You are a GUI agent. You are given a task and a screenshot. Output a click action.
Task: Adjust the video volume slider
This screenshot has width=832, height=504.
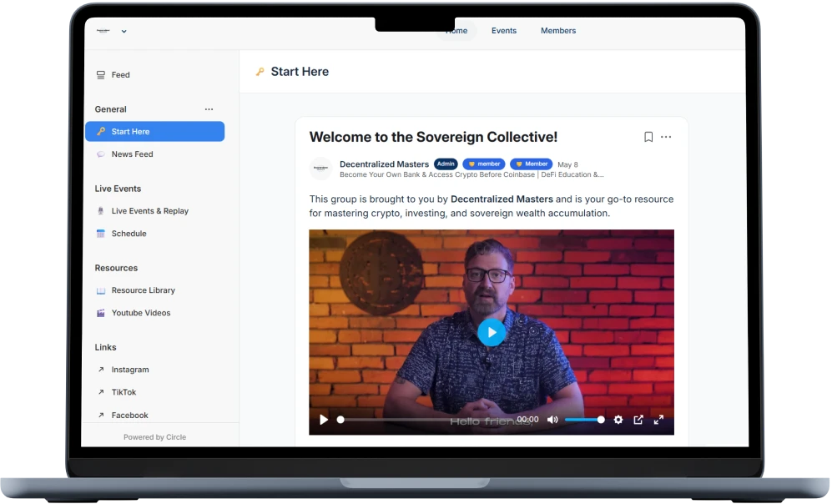point(584,420)
